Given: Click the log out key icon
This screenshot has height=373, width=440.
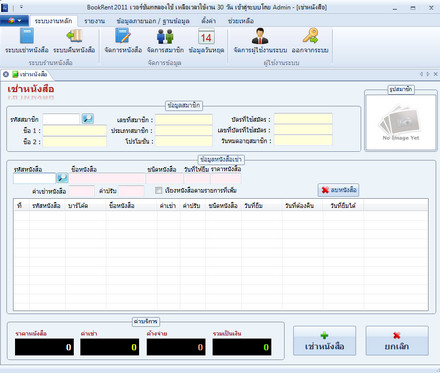Looking at the screenshot, I should pyautogui.click(x=310, y=36).
